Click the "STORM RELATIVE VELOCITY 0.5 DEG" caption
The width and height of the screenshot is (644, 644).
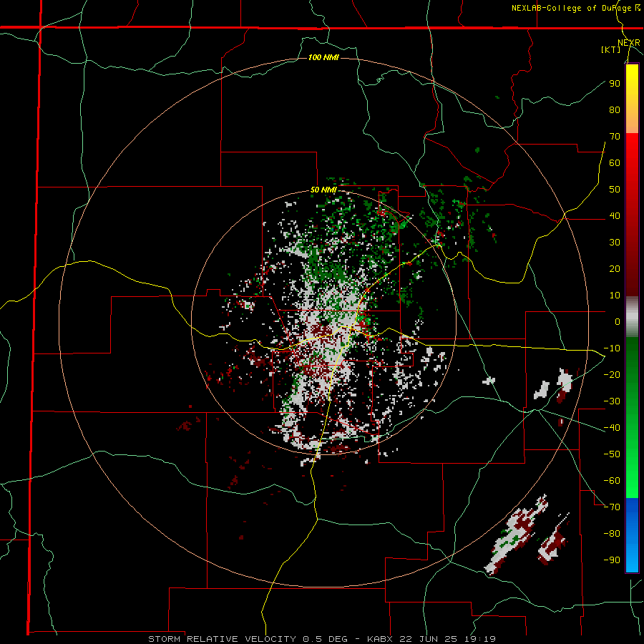click(248, 639)
